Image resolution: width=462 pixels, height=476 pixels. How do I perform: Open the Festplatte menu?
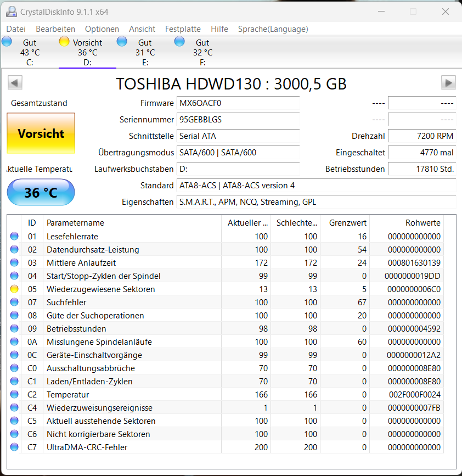pyautogui.click(x=183, y=29)
